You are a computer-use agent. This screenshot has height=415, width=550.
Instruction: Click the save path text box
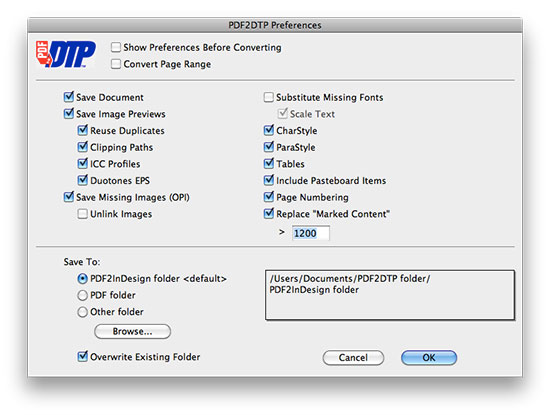pyautogui.click(x=390, y=295)
